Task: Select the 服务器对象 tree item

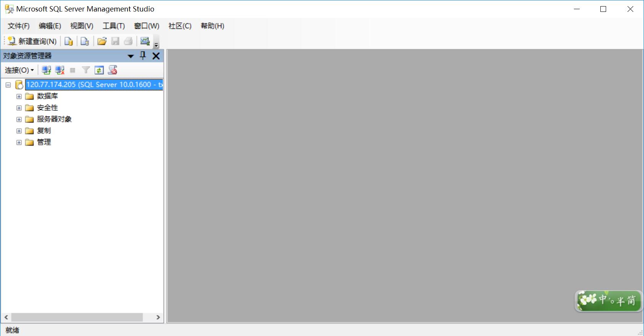Action: pos(54,119)
